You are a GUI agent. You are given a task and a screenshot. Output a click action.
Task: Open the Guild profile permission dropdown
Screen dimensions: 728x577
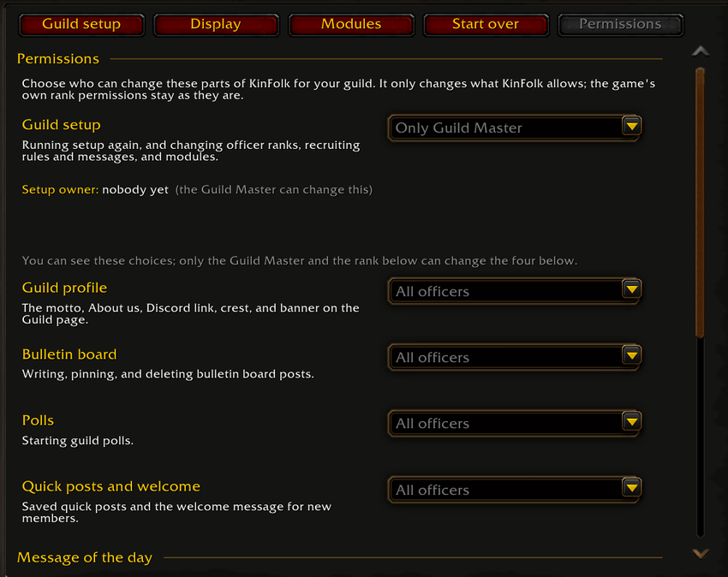[x=515, y=291]
